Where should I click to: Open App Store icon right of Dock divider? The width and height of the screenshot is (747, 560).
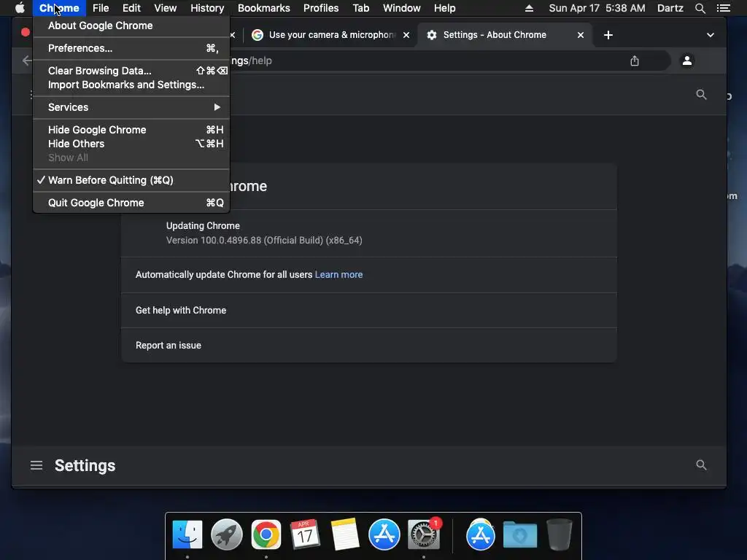click(x=480, y=534)
